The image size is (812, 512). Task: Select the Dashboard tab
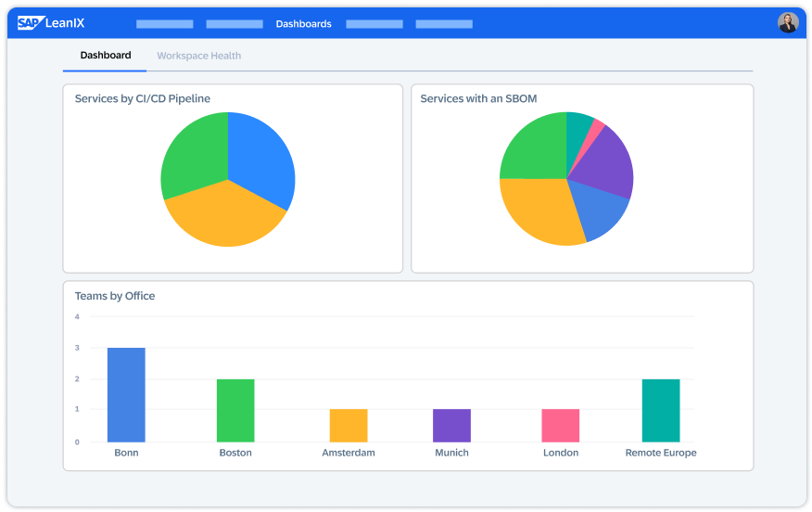pyautogui.click(x=105, y=56)
